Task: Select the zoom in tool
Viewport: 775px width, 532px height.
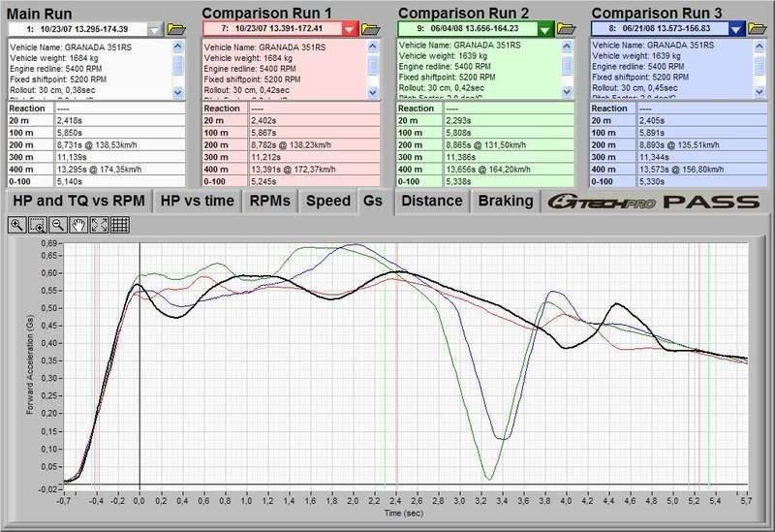Action: coord(17,226)
